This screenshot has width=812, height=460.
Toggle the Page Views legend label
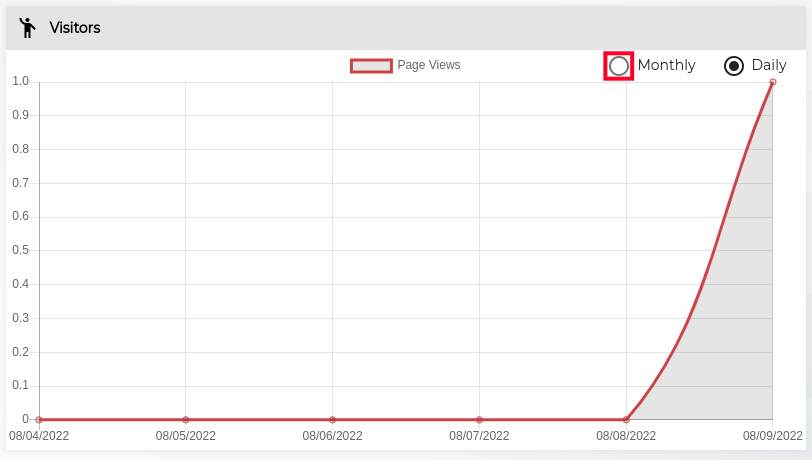coord(429,66)
